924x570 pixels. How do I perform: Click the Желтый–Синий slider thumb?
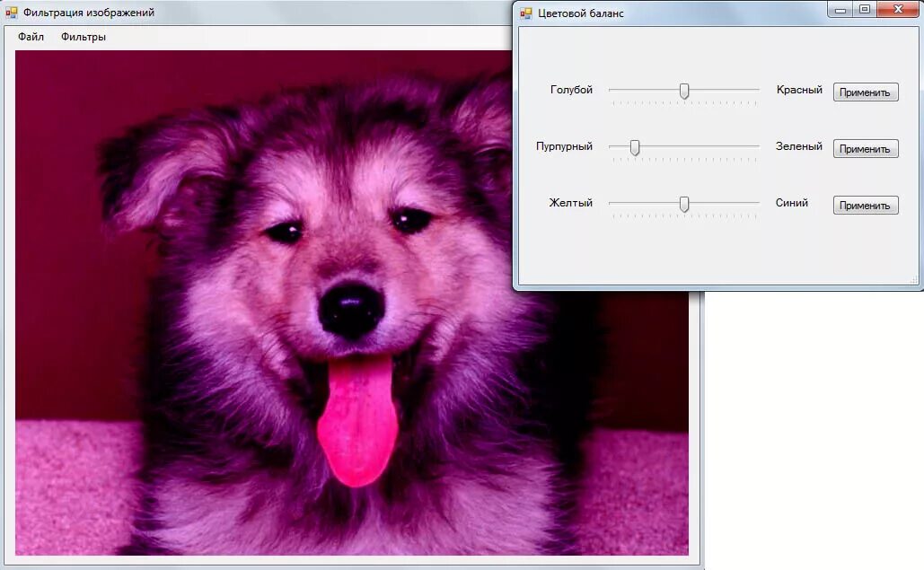point(684,204)
